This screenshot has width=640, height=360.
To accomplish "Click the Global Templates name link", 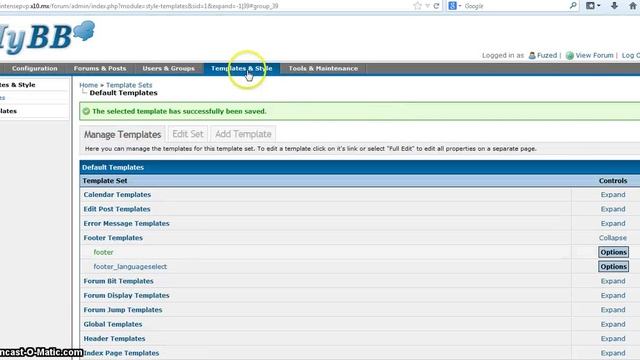I will (113, 324).
